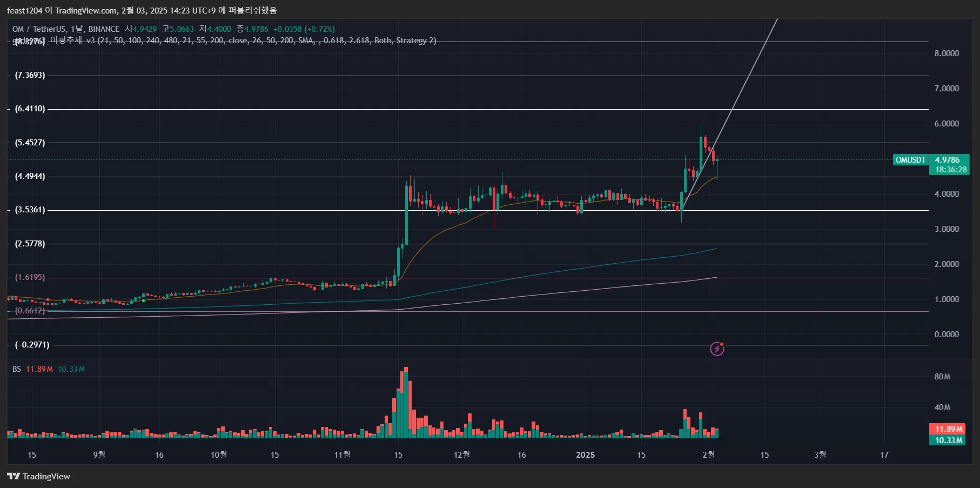The image size is (980, 488).
Task: Click 9월 on the time axis
Action: pos(99,455)
